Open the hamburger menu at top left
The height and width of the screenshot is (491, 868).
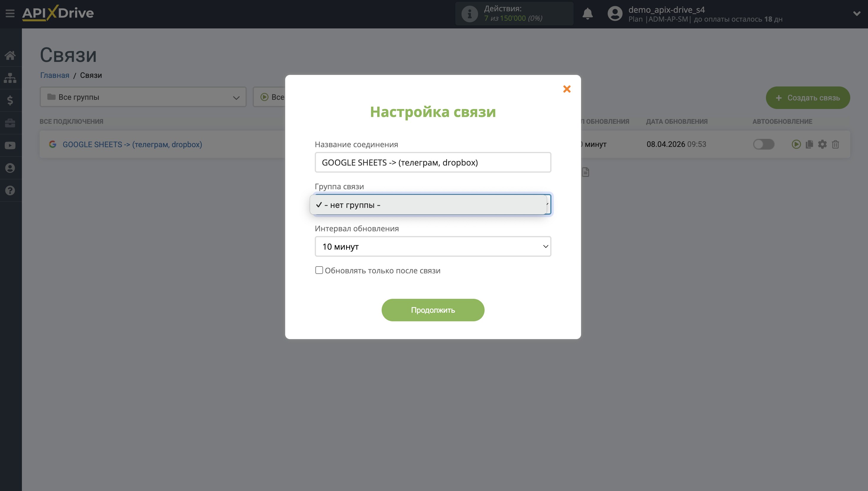tap(10, 13)
